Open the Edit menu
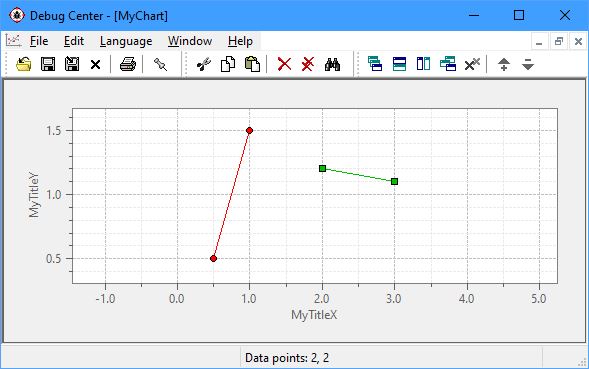 pos(74,41)
